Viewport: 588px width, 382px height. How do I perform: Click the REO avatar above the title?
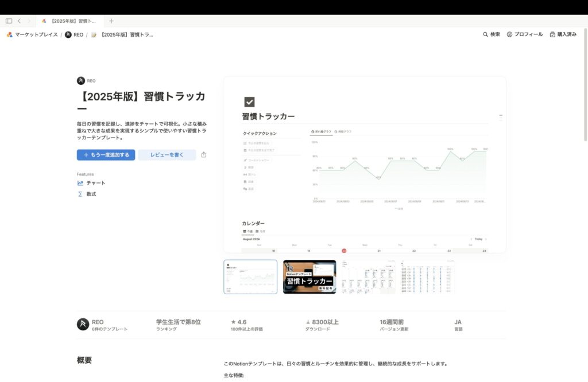[x=81, y=81]
